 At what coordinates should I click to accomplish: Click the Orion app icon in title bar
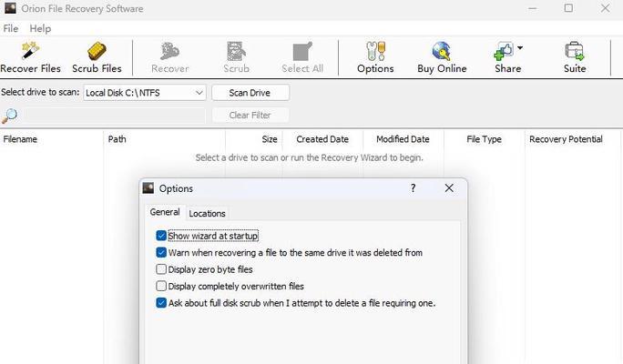pyautogui.click(x=10, y=8)
